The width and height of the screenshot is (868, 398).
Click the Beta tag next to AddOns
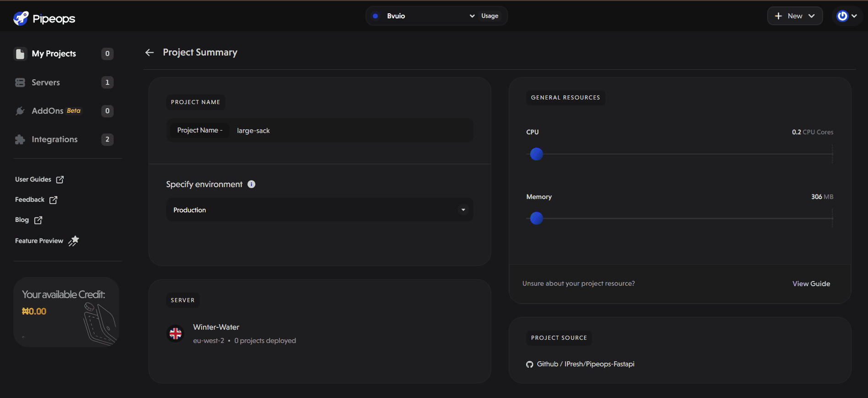[74, 111]
